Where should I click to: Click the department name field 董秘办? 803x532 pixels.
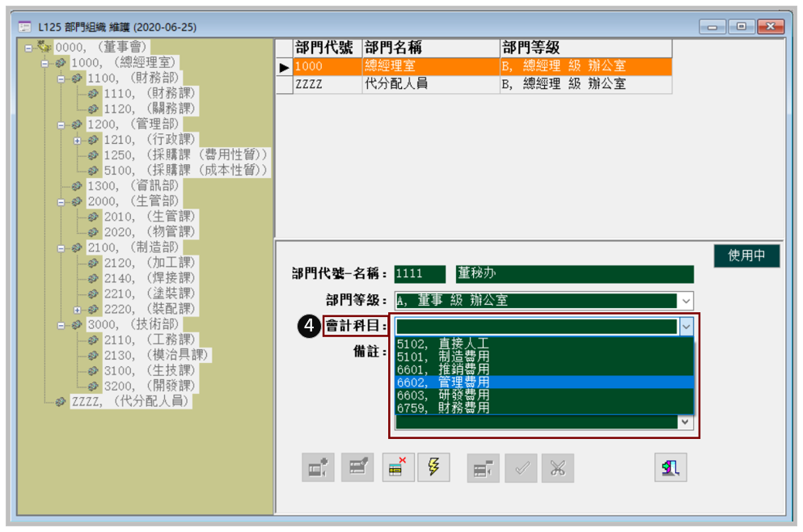(x=575, y=274)
